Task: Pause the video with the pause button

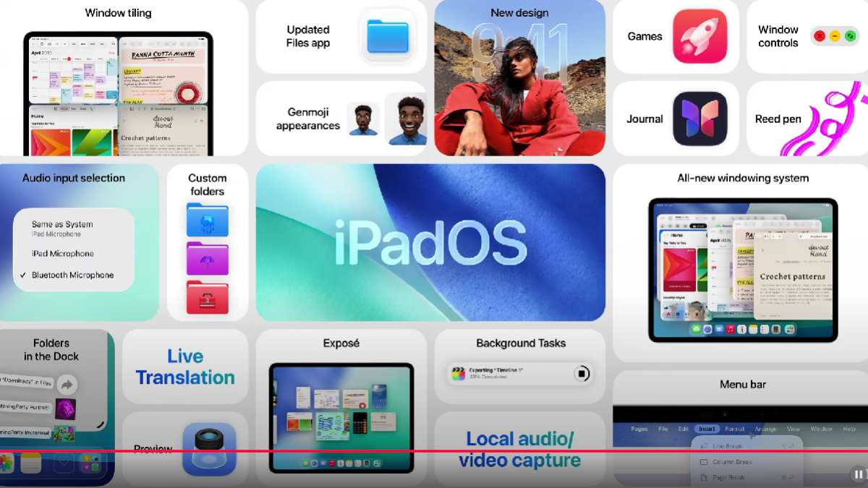Action: click(858, 474)
